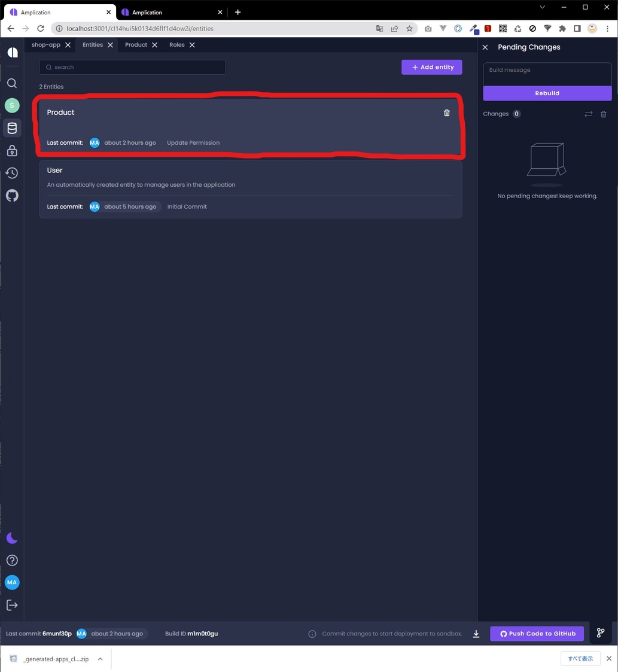Click the browser address bar URL
Image resolution: width=618 pixels, height=672 pixels.
pos(140,29)
